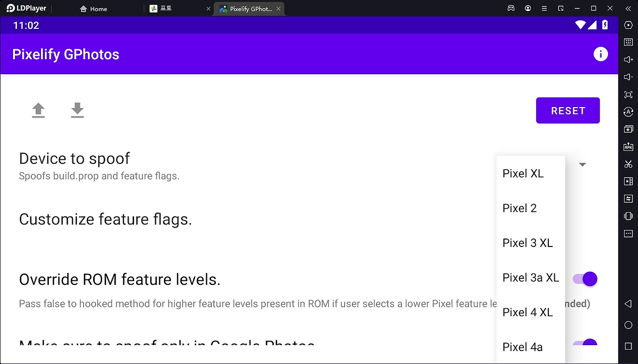Viewport: 638px width, 364px height.
Task: Switch to the Home tab in LDPlayer
Action: [x=94, y=9]
